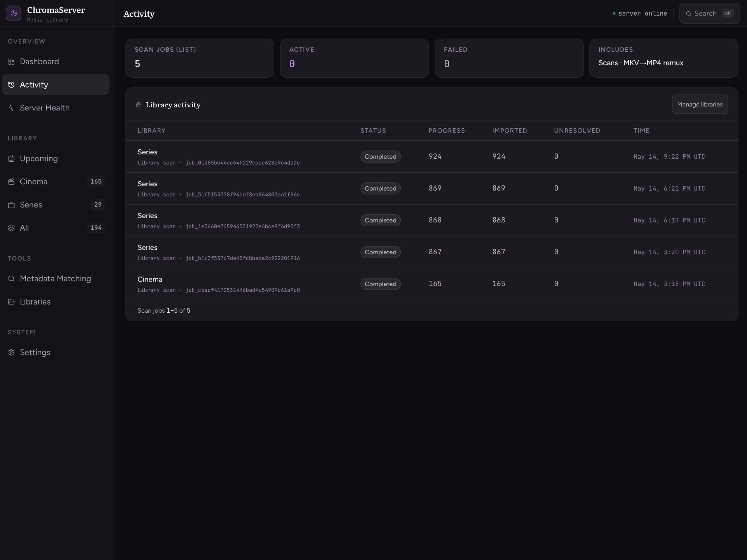This screenshot has width=747, height=560.
Task: Click the Completed badge in the 867 row
Action: pos(381,252)
